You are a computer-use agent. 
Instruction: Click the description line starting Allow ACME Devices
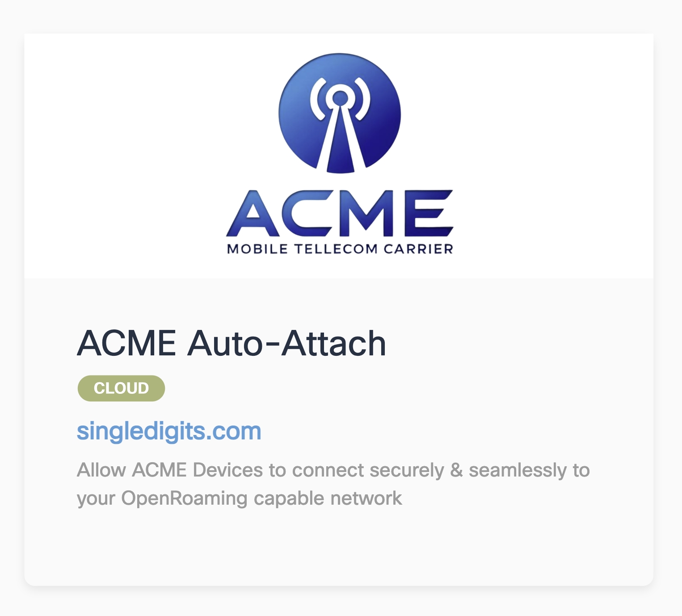333,470
